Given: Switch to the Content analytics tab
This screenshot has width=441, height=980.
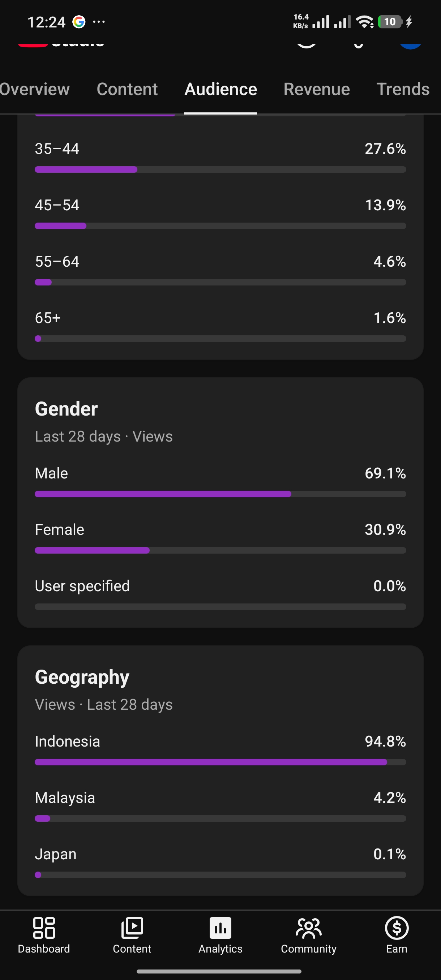Looking at the screenshot, I should point(127,89).
